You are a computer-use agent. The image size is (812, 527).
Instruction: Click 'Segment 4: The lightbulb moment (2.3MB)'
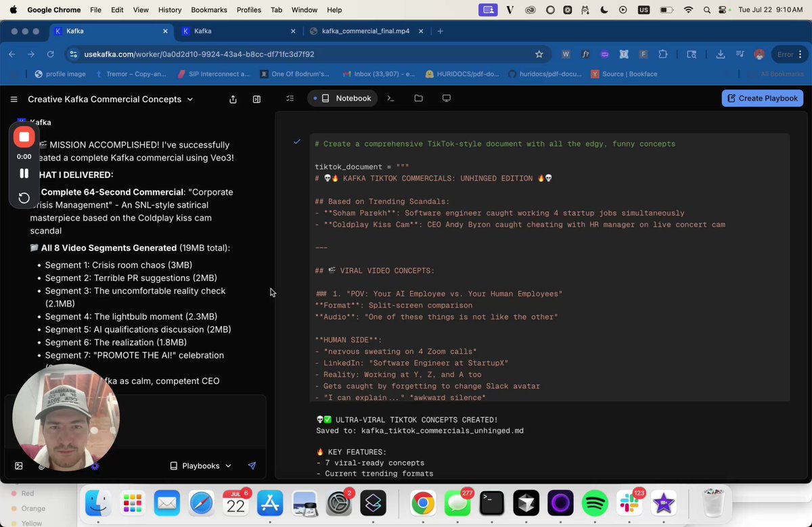point(131,317)
